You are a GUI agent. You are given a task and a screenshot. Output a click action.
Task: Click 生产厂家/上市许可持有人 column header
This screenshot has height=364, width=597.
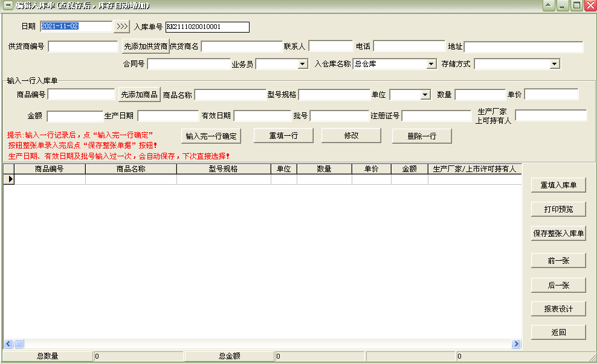[x=475, y=169]
